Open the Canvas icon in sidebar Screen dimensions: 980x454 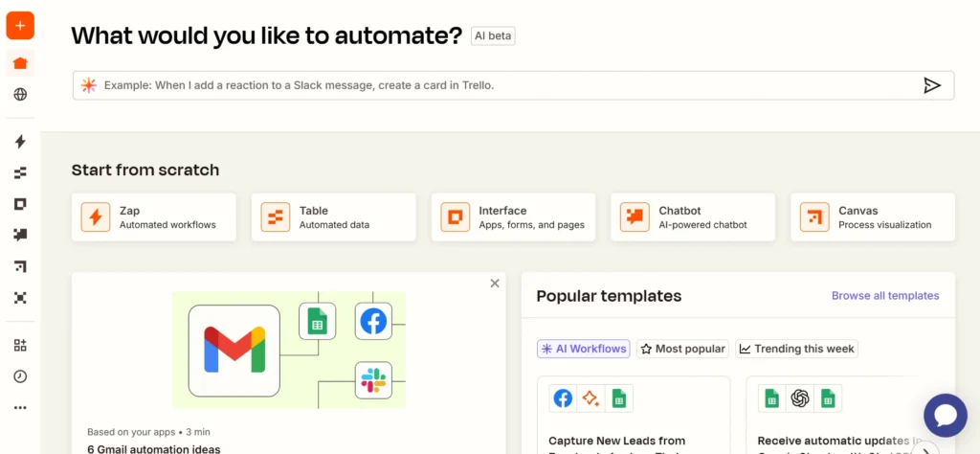[20, 266]
